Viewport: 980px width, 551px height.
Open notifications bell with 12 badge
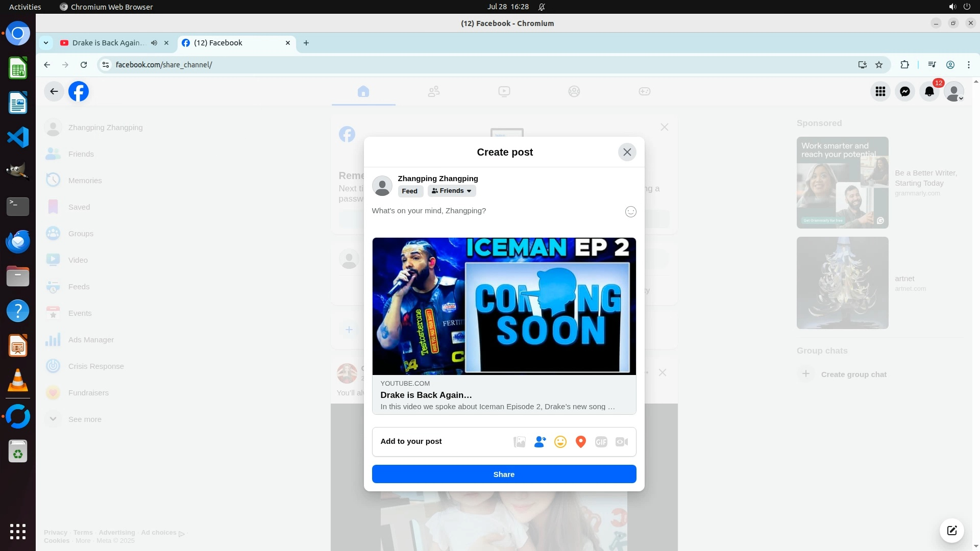coord(929,92)
